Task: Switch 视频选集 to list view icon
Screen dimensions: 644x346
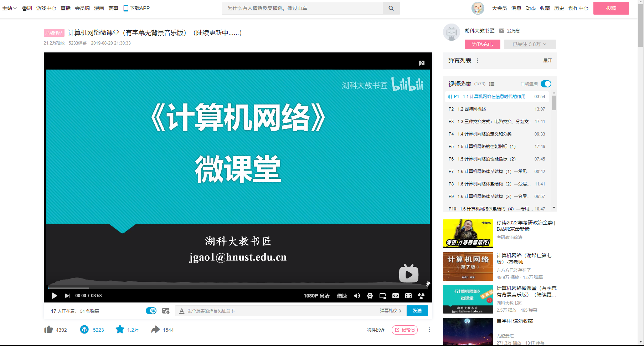Action: (492, 84)
